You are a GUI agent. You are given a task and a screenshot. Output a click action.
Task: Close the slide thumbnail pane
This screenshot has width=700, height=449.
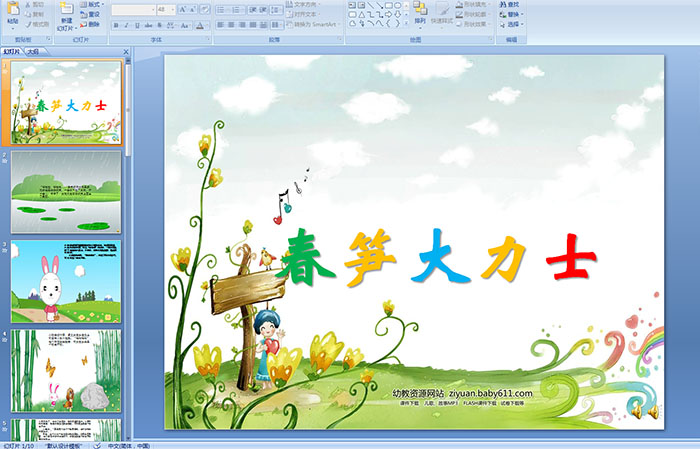[127, 51]
